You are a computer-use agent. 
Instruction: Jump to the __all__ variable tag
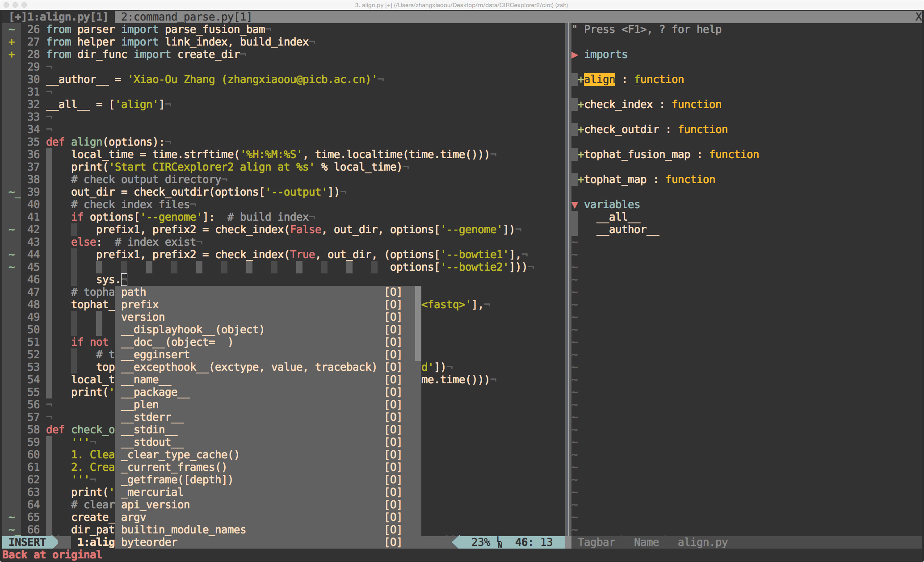tap(618, 217)
